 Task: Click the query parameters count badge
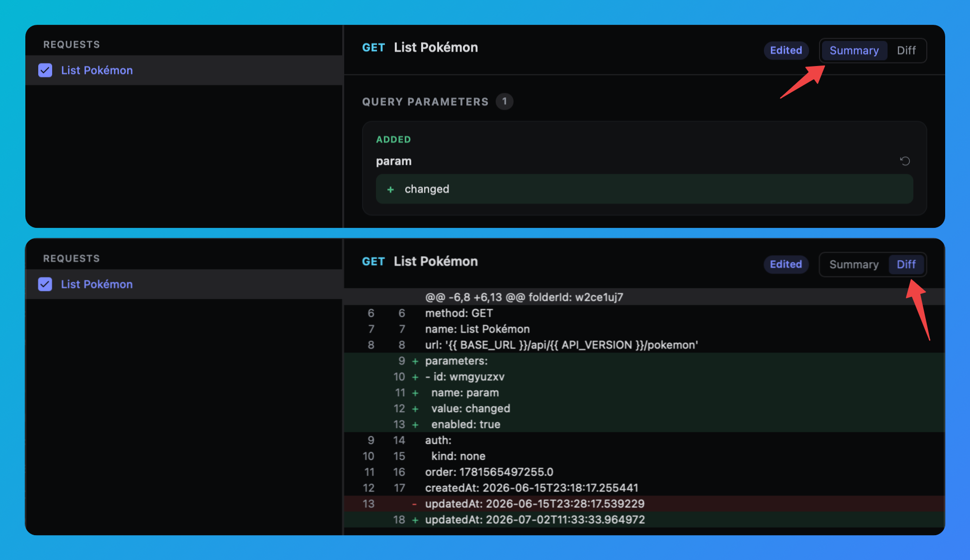tap(504, 101)
